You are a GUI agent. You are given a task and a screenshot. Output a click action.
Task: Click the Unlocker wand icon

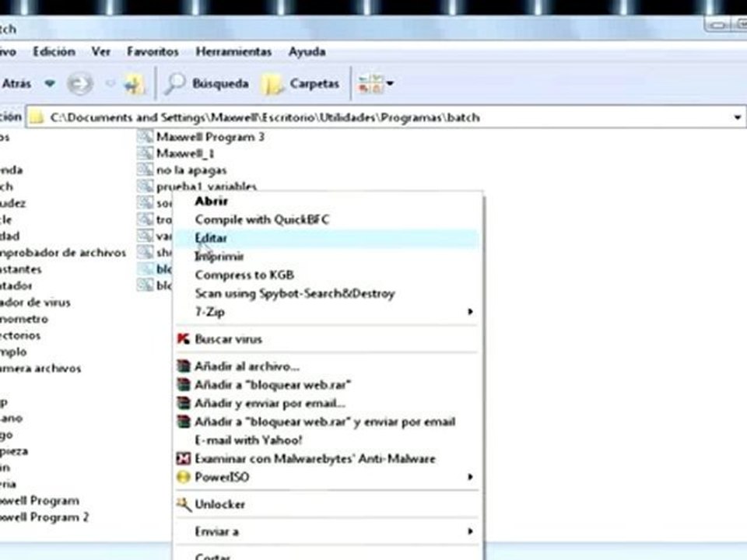point(184,504)
